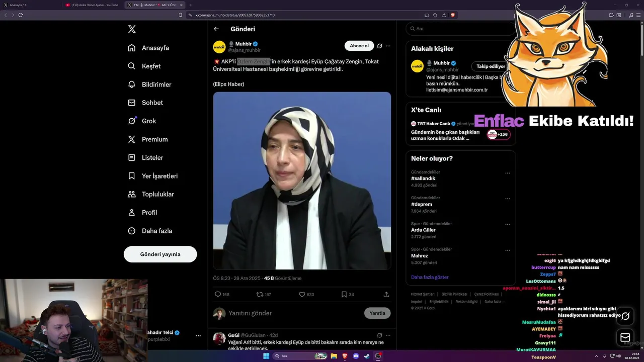Click Daha fazla göster link
The width and height of the screenshot is (644, 362).
430,277
